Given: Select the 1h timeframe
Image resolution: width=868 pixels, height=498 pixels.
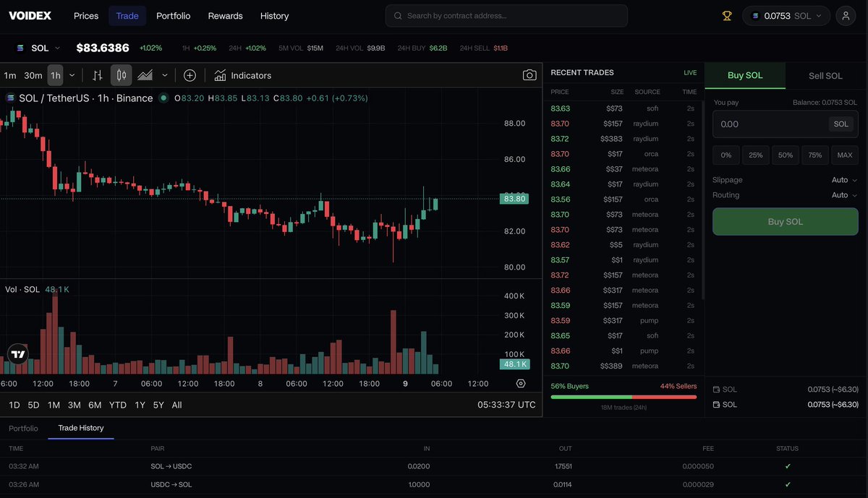Looking at the screenshot, I should (x=56, y=75).
